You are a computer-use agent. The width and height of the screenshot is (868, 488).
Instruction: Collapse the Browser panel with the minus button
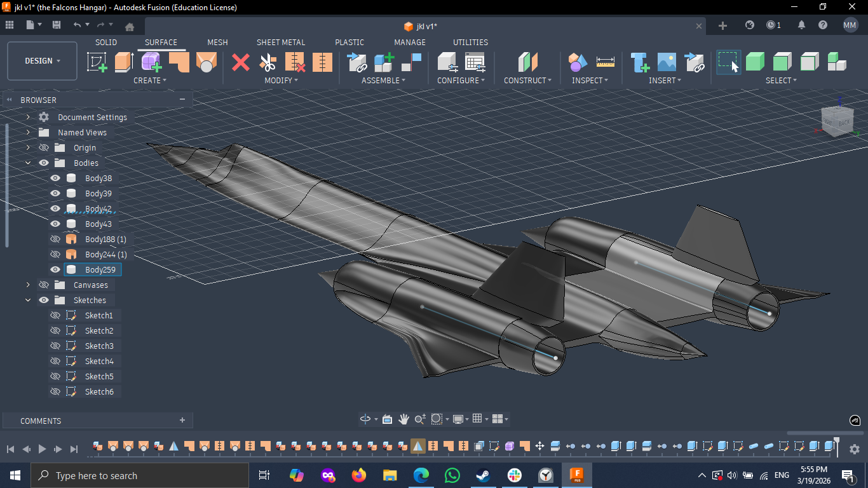pyautogui.click(x=182, y=99)
